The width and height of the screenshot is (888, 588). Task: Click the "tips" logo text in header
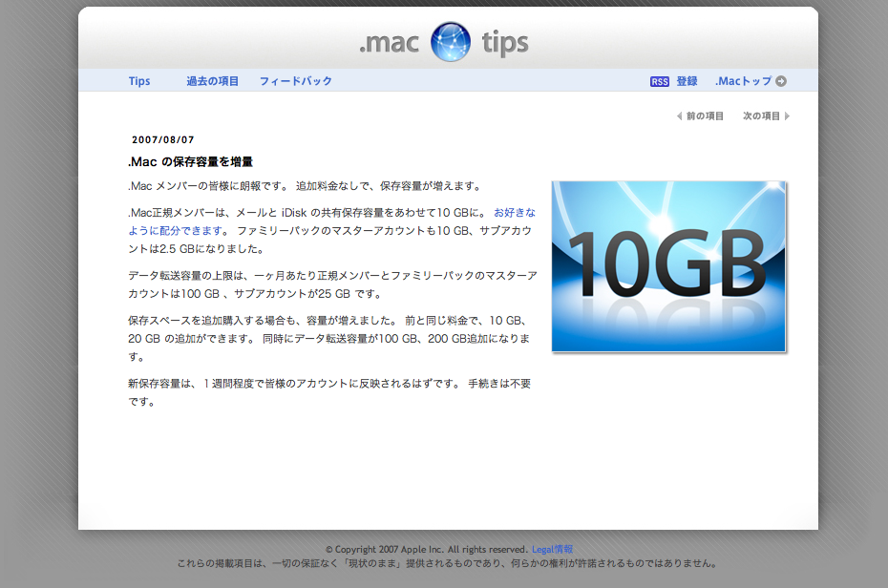(x=504, y=43)
